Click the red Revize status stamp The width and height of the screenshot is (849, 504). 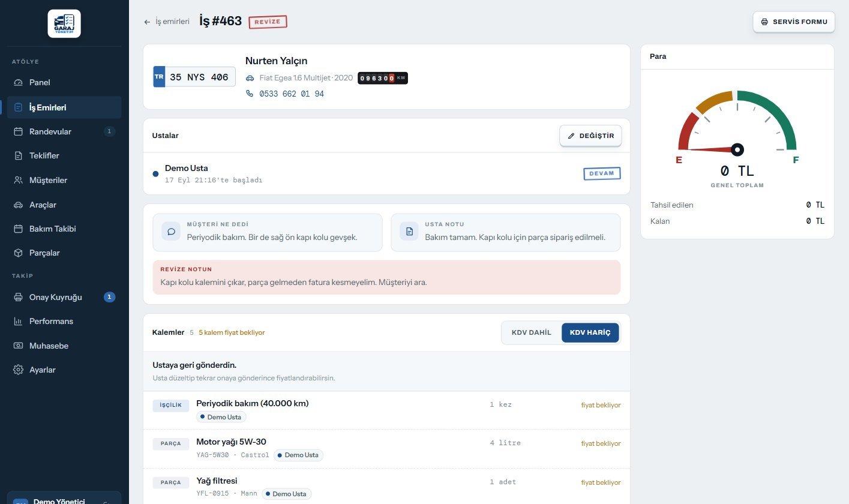pos(268,22)
